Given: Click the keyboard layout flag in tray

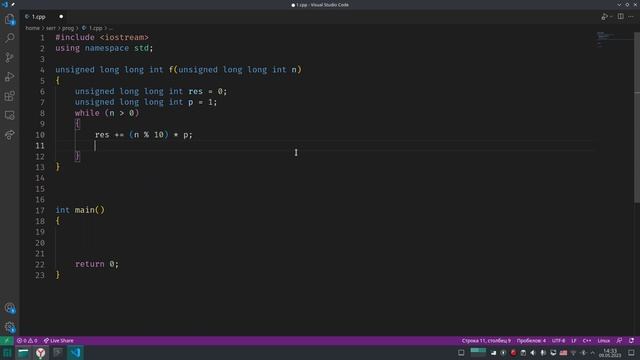Looking at the screenshot, I should coord(563,353).
